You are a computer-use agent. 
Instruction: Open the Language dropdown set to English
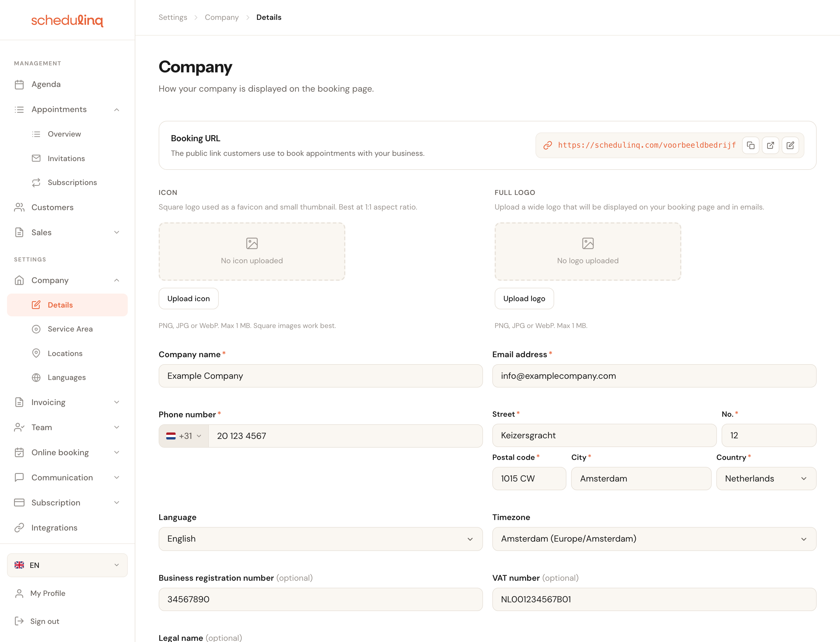click(321, 539)
